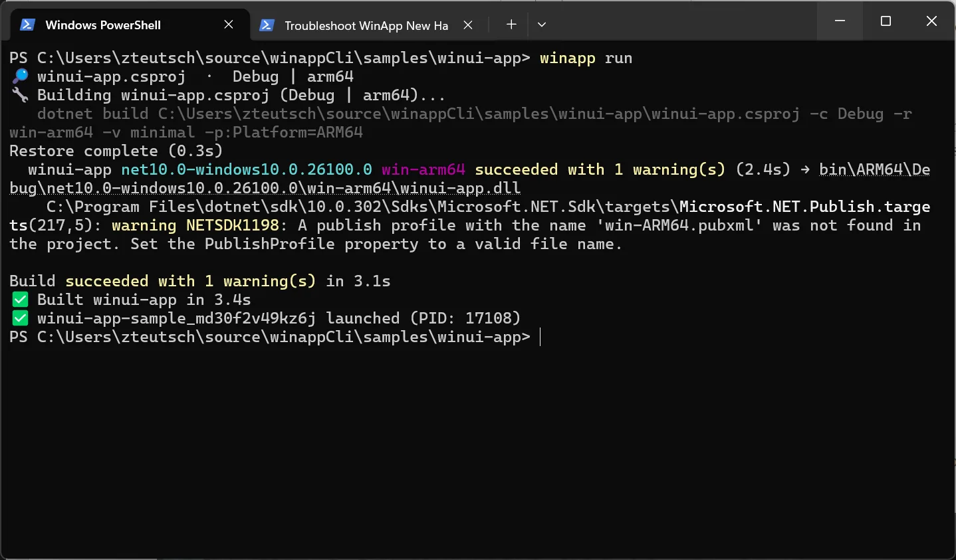Open a new terminal tab
This screenshot has height=560, width=956.
[x=511, y=25]
